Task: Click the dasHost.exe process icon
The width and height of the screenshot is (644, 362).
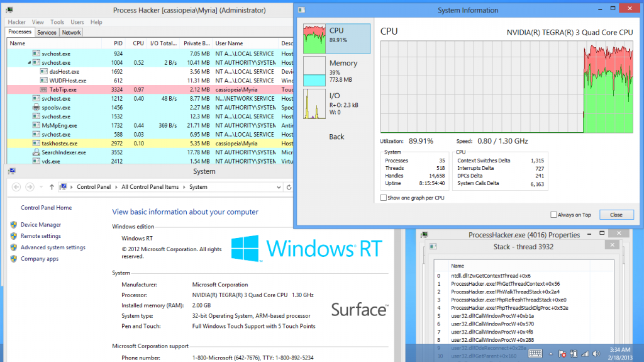Action: pos(43,72)
